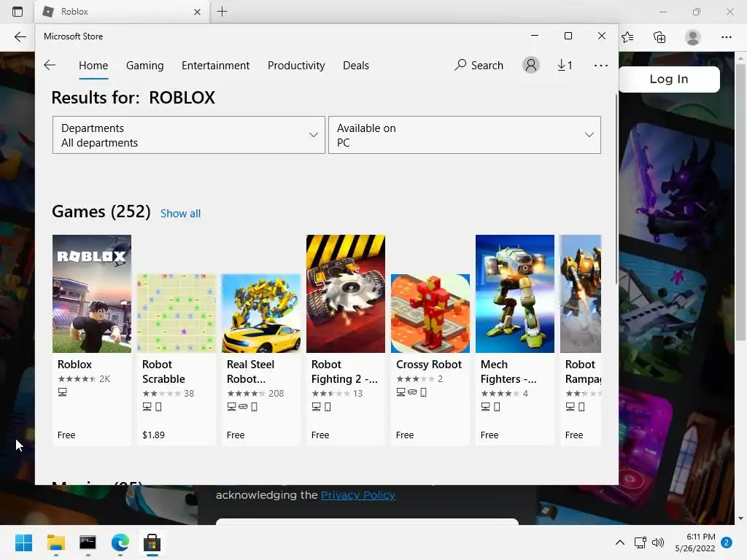Screen dimensions: 747x560
Task: Close the Roblox browser tab
Action: 197,12
